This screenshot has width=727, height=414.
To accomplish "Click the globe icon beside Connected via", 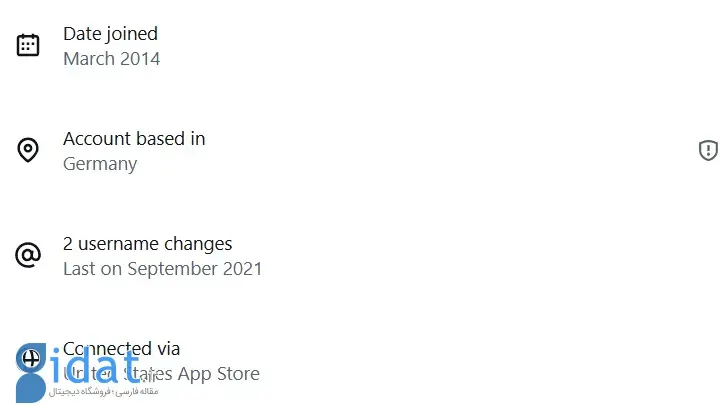I will (30, 357).
